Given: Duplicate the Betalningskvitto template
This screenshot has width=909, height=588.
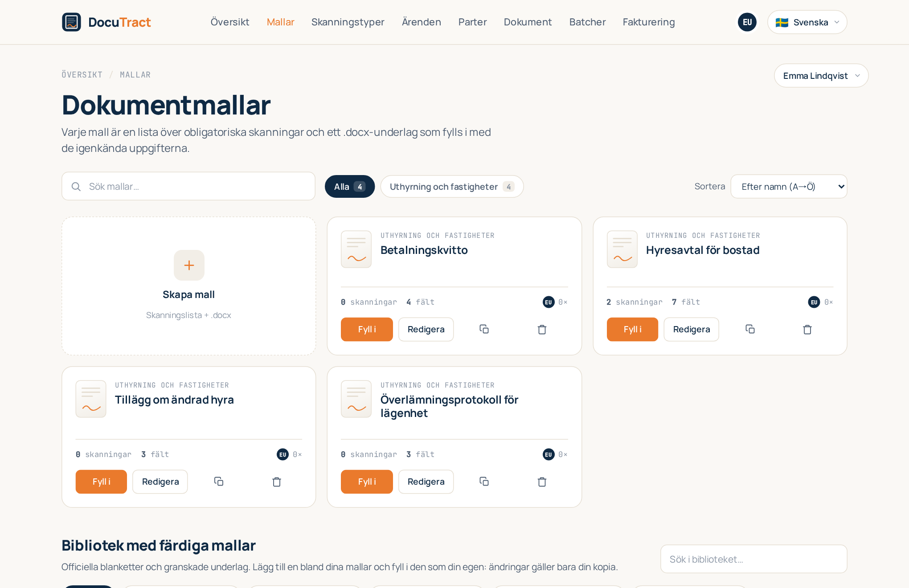Looking at the screenshot, I should click(x=484, y=329).
